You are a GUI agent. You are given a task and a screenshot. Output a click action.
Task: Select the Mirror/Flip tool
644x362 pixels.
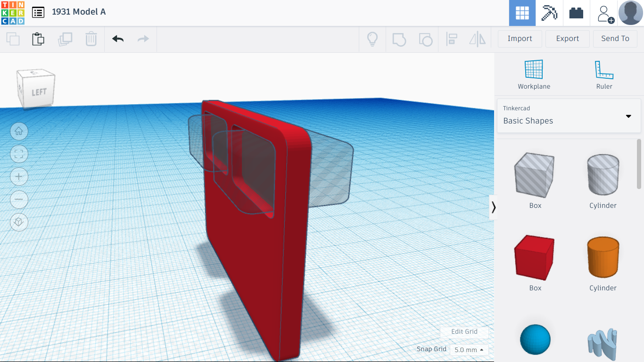coord(478,40)
